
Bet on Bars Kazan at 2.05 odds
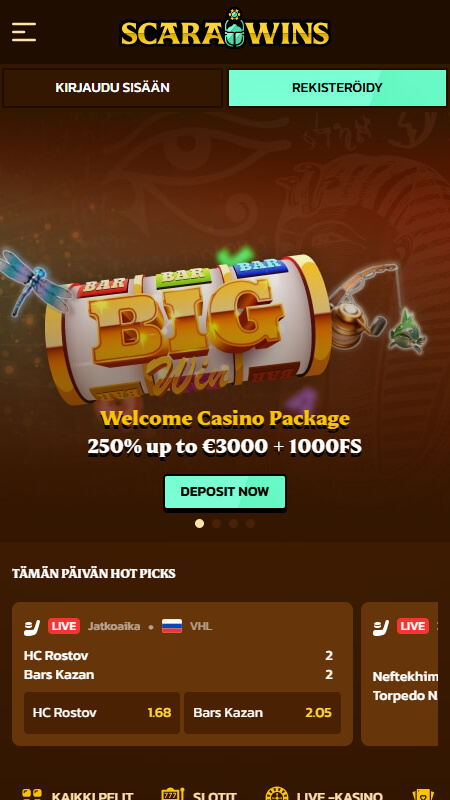(262, 713)
